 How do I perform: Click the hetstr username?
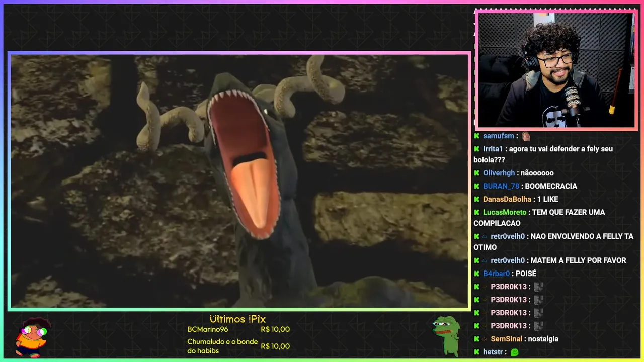(x=493, y=352)
